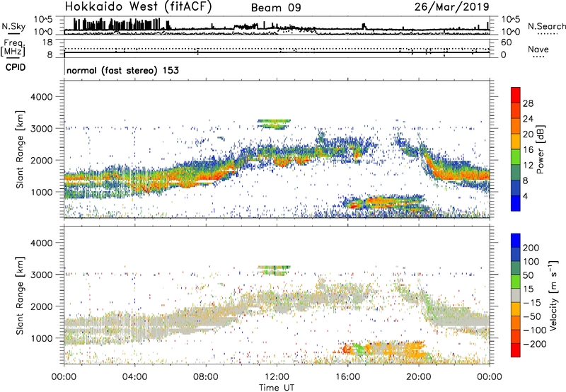Click the 'Nave' legend label
This screenshot has width=566, height=392.
(x=538, y=50)
